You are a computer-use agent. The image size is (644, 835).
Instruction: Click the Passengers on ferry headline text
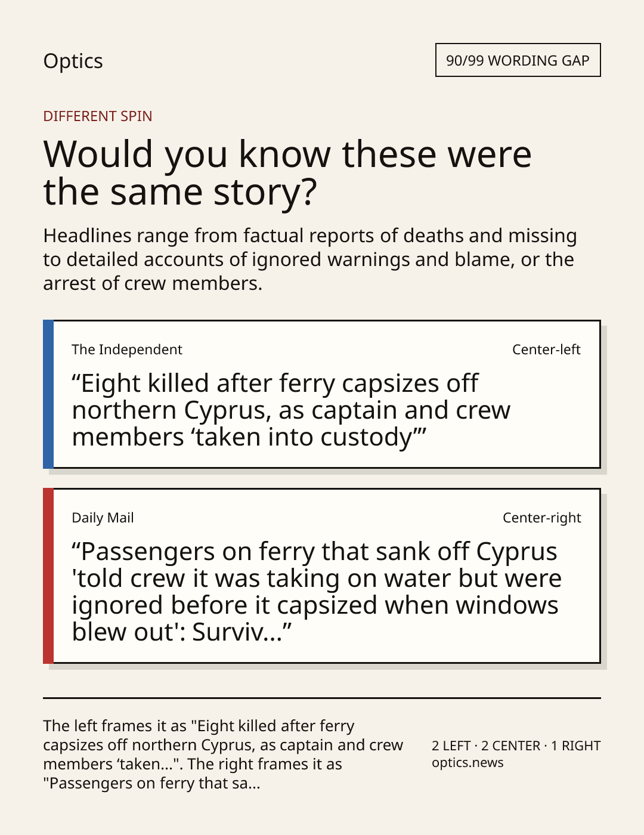tap(317, 592)
